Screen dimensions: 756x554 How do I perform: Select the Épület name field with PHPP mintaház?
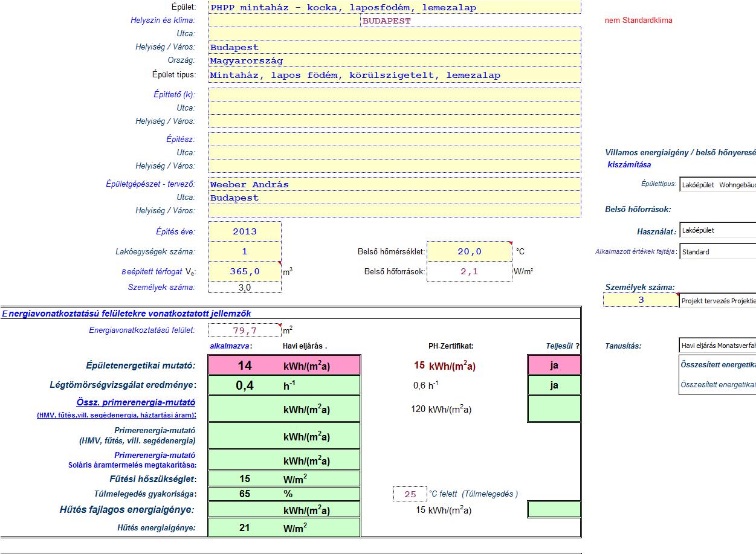pos(394,8)
